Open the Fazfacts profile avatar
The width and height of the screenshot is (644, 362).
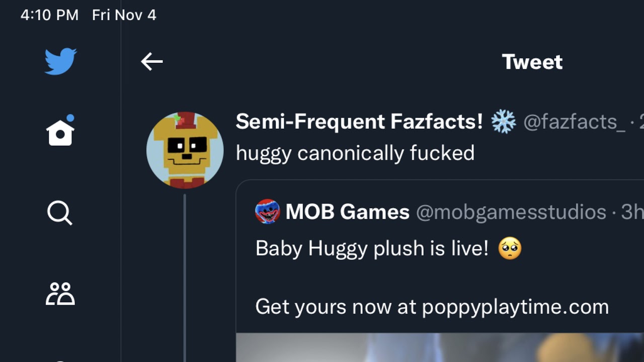click(185, 150)
